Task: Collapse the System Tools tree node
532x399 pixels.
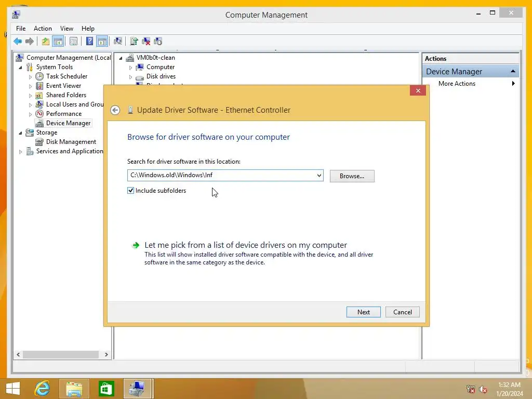Action: (x=20, y=68)
